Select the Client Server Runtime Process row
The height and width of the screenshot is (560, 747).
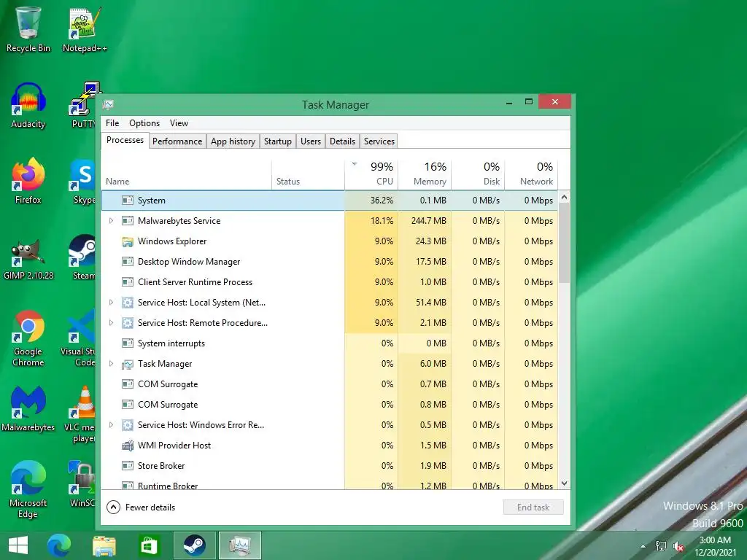[x=330, y=282]
